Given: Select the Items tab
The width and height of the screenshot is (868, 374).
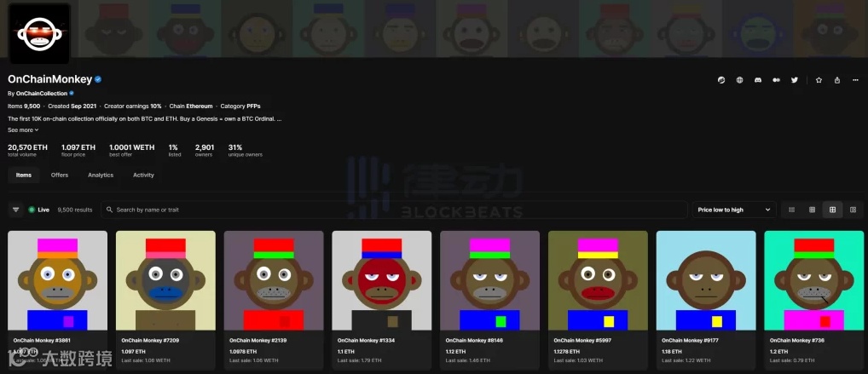Looking at the screenshot, I should tap(24, 175).
